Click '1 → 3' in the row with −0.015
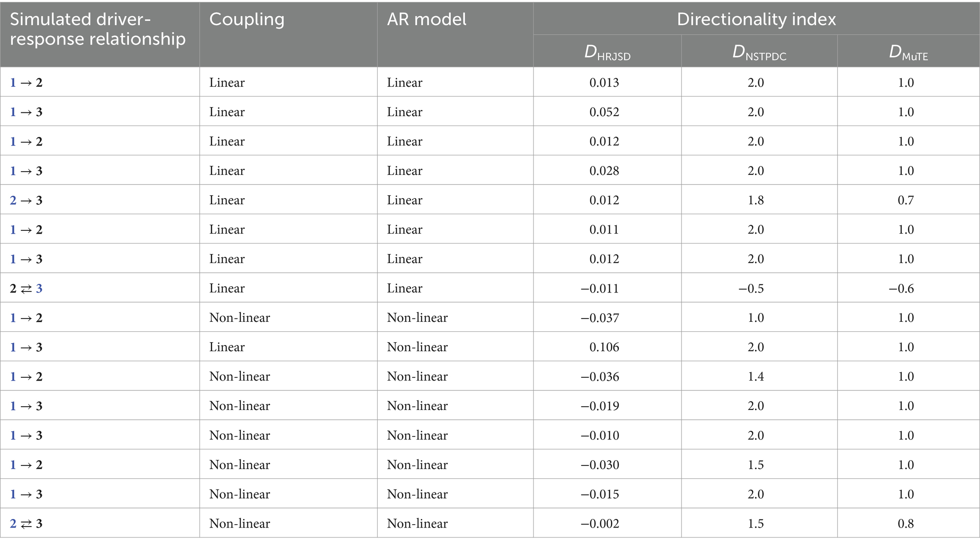 26,494
